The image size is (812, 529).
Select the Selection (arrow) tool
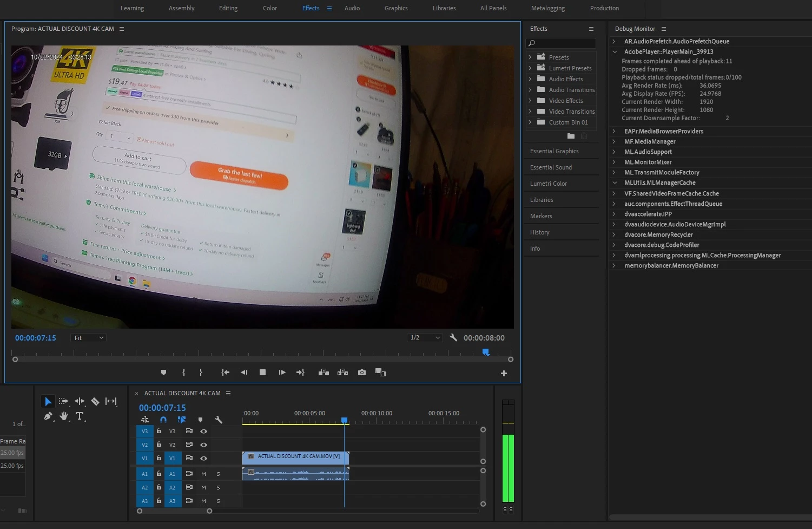pyautogui.click(x=48, y=401)
